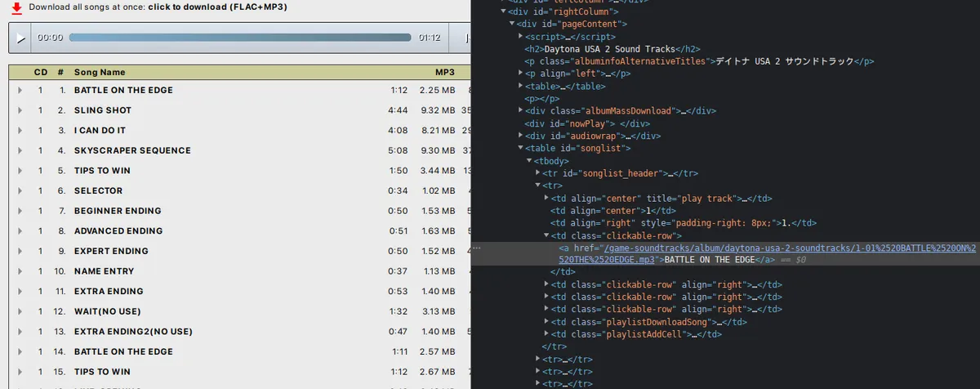Click the CD column header
The width and height of the screenshot is (980, 389).
[41, 73]
